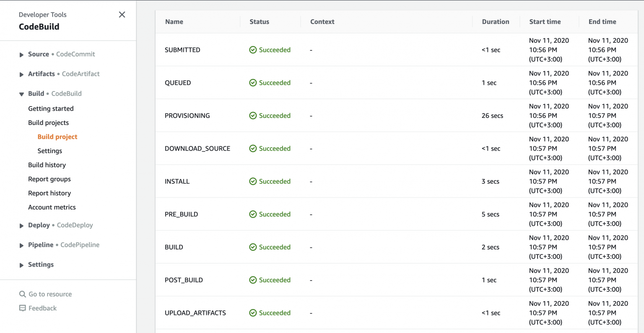Click the Succeeded status icon for SUBMITTED

point(253,49)
